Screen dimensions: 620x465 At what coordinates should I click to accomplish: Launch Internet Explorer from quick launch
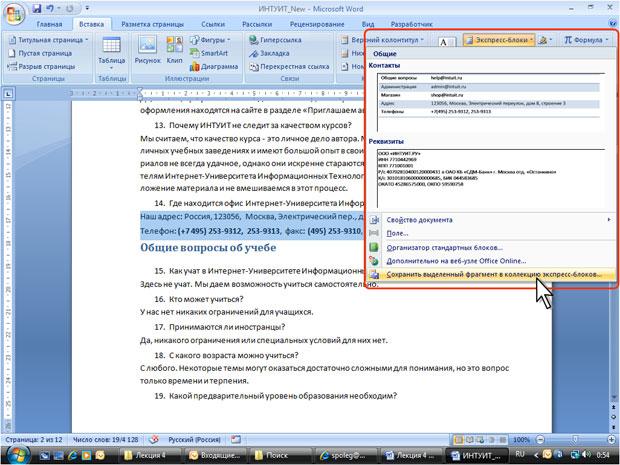pyautogui.click(x=73, y=455)
